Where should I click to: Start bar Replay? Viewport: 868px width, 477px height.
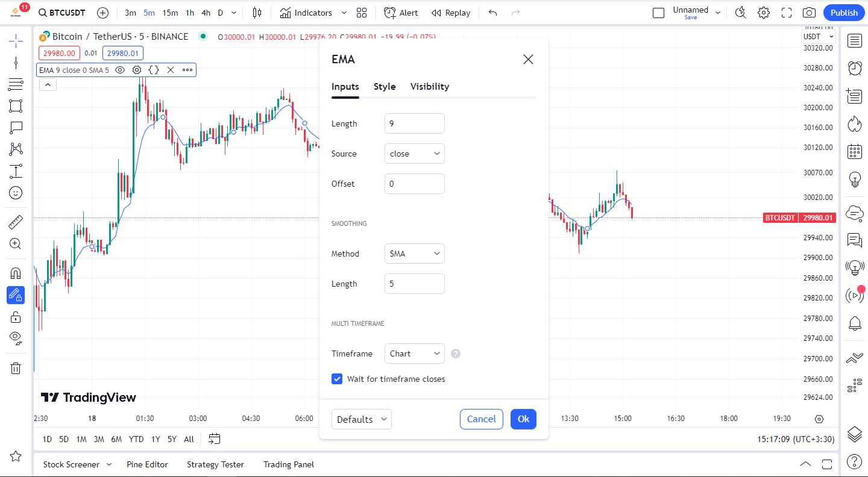point(451,13)
